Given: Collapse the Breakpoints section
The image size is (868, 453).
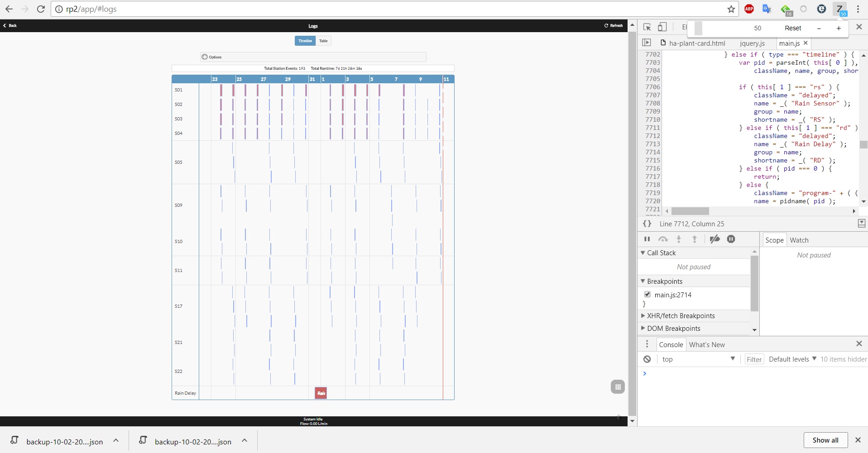Looking at the screenshot, I should (643, 281).
